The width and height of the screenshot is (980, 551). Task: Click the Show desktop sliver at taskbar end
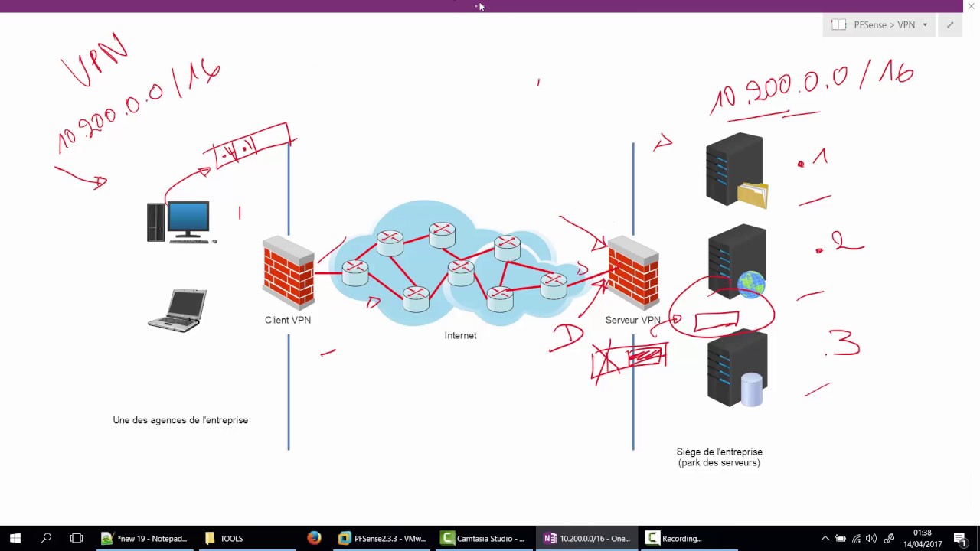point(978,539)
